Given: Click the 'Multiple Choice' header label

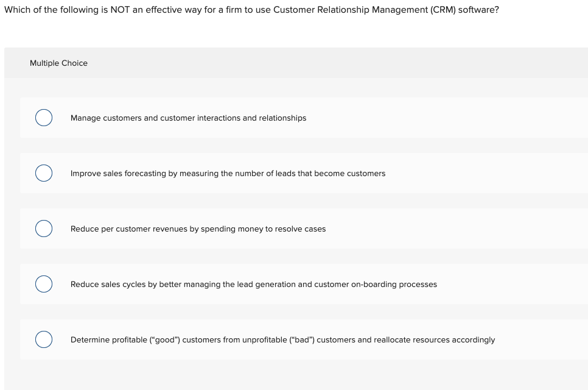Looking at the screenshot, I should coord(58,63).
